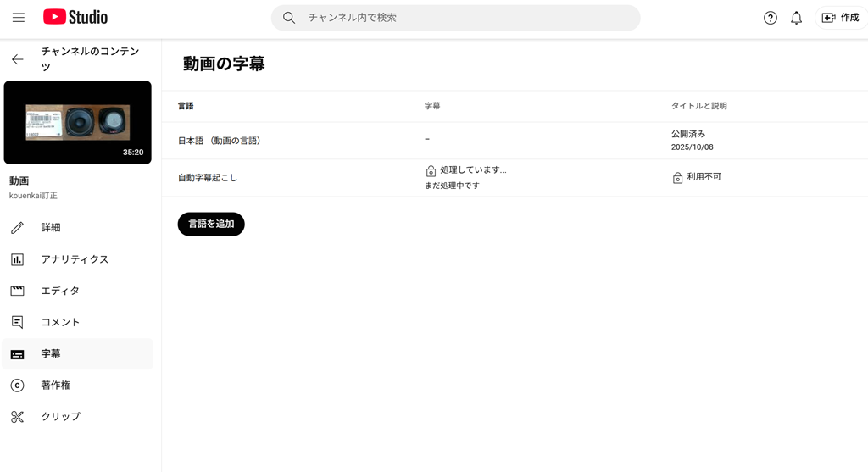The image size is (868, 472).
Task: Open the hamburger navigation menu
Action: coord(19,18)
